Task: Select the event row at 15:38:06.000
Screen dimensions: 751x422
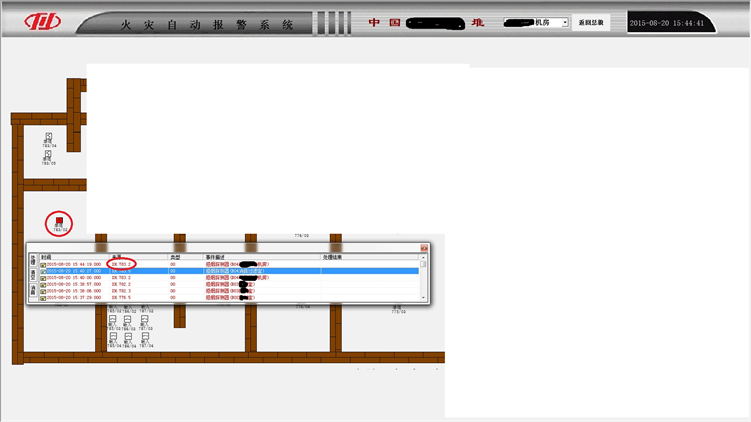Action: [229, 291]
